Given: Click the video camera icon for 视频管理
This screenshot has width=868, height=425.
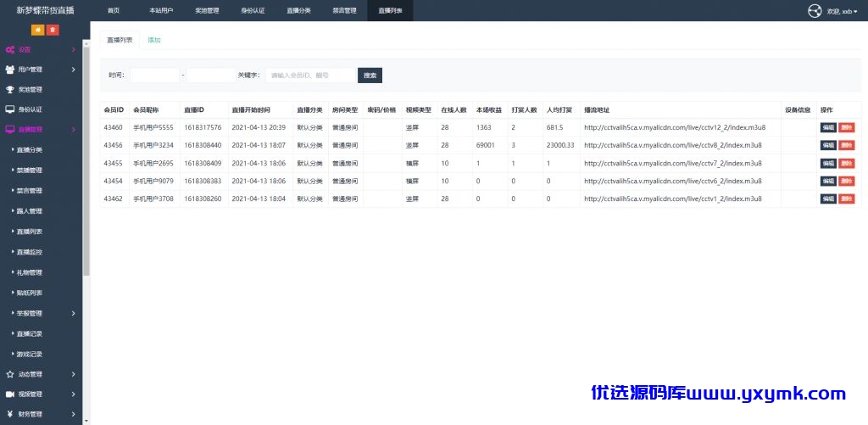Looking at the screenshot, I should (x=10, y=394).
